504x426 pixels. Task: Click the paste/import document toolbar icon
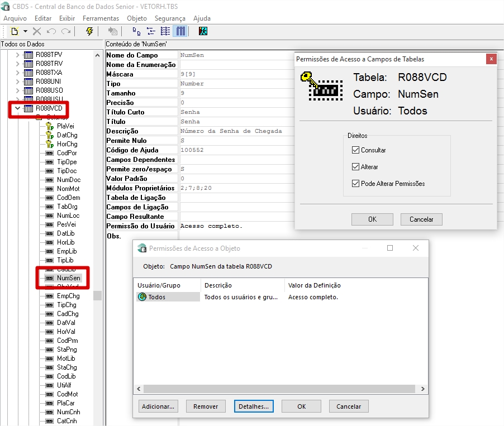click(x=112, y=31)
